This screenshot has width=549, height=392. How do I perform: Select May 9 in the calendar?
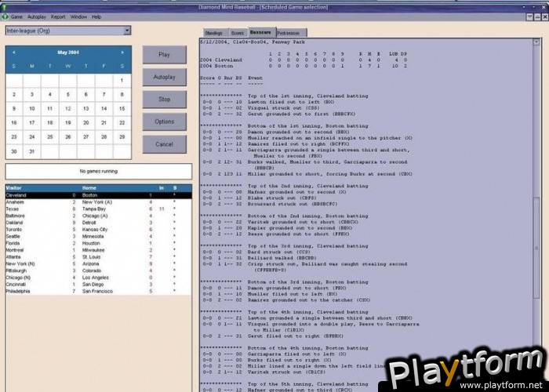(14, 108)
